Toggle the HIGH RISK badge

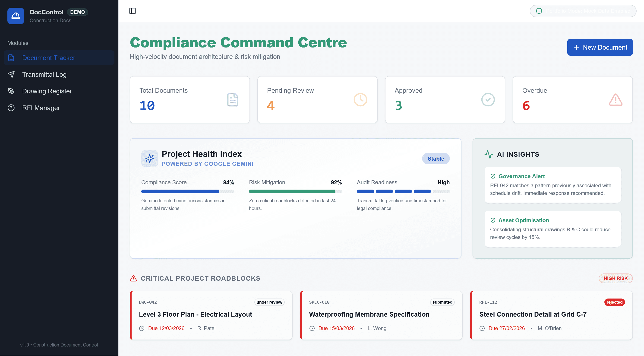616,278
